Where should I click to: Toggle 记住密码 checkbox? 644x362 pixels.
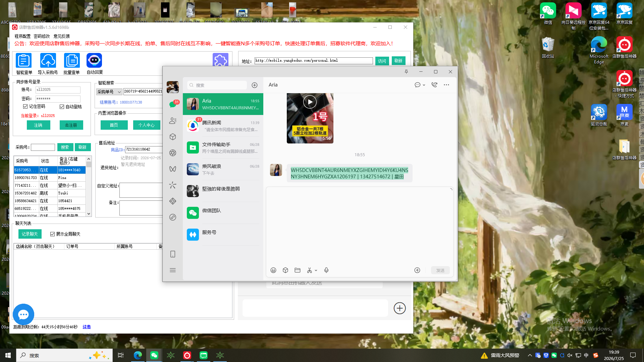pos(25,107)
